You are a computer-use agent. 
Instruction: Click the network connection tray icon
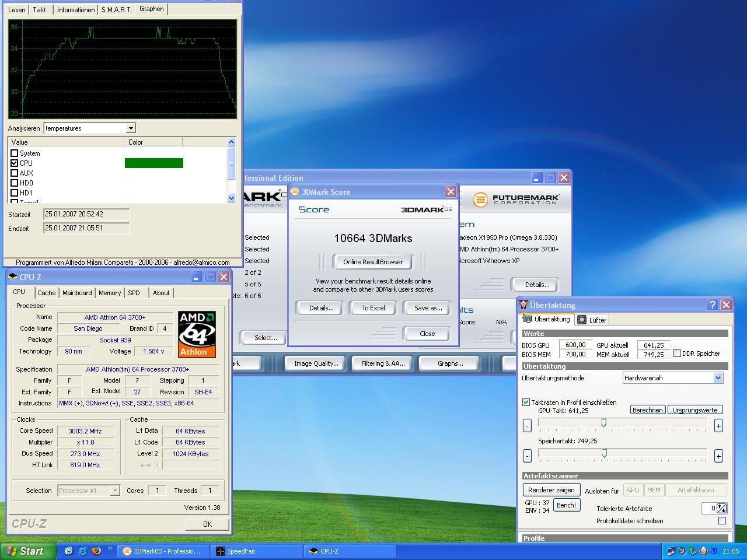[672, 551]
